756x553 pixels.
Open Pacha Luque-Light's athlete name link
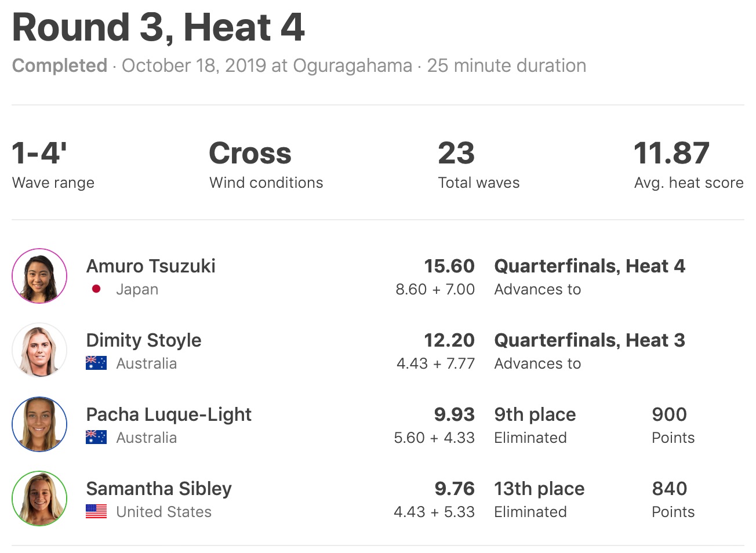click(169, 414)
